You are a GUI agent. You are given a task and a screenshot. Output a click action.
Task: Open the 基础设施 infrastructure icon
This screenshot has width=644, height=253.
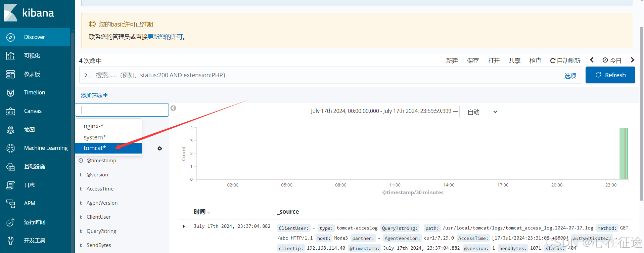(x=11, y=167)
